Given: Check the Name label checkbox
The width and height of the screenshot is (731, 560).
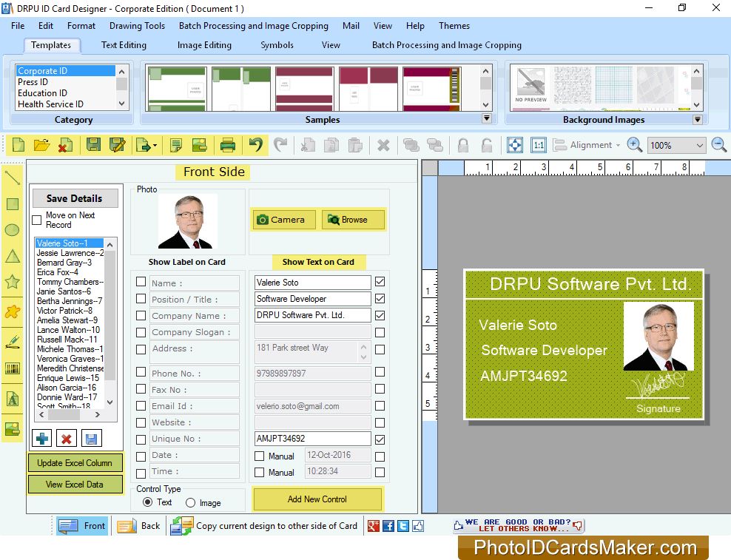Looking at the screenshot, I should pos(141,282).
